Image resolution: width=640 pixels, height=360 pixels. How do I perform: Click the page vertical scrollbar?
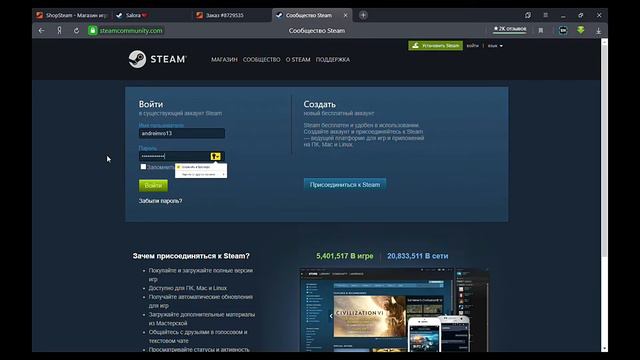tap(604, 151)
